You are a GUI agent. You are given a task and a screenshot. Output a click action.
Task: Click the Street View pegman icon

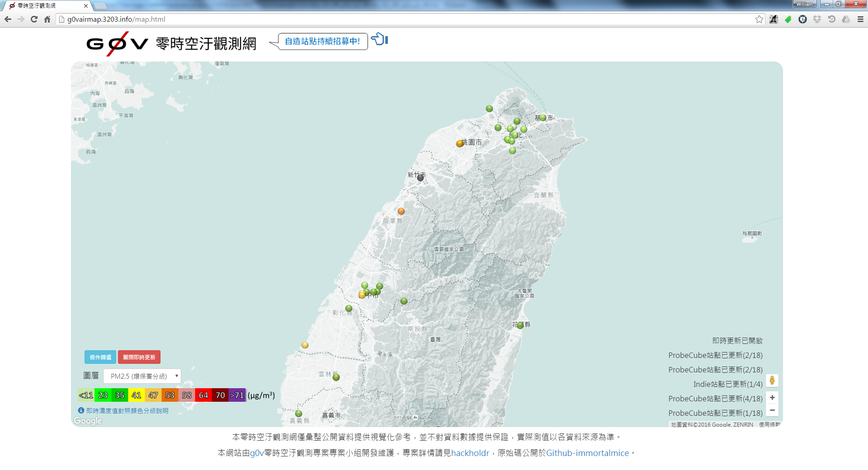tap(772, 381)
